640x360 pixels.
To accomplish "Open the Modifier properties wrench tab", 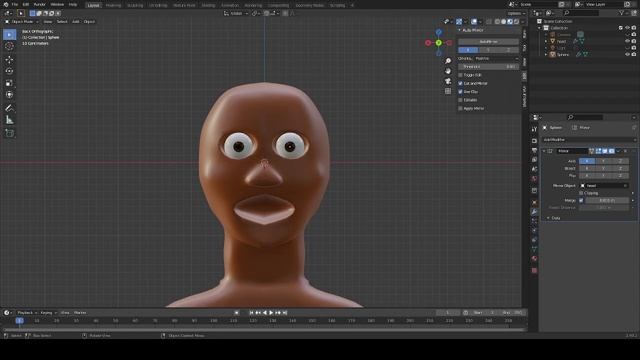I will click(x=534, y=212).
